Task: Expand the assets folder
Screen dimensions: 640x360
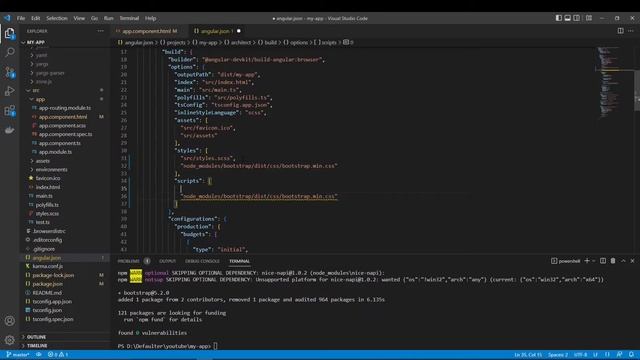Action: tap(42, 161)
